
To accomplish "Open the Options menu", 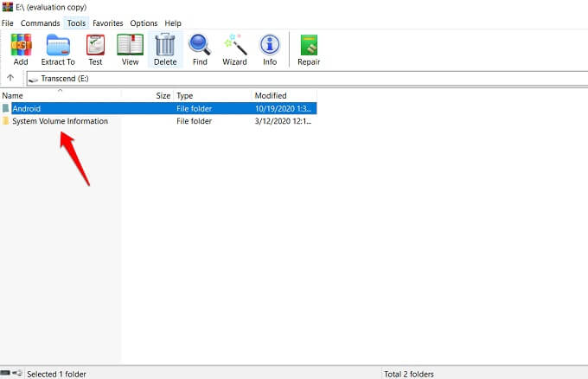I will [x=144, y=22].
